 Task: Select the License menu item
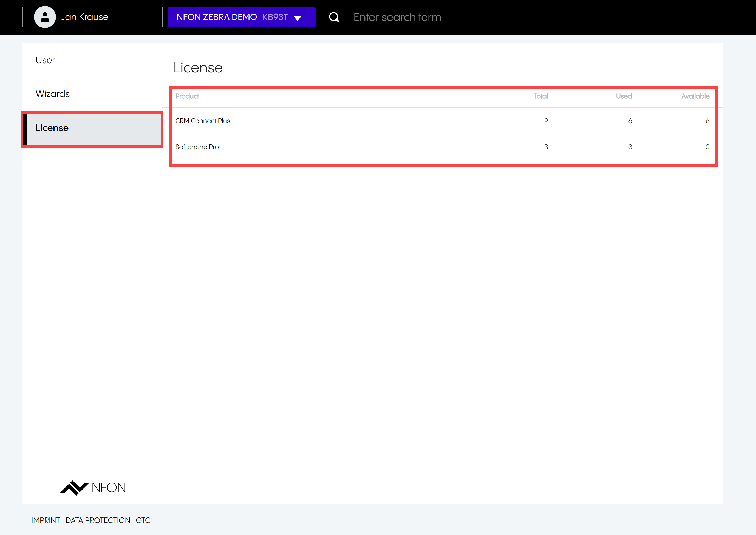pos(52,128)
